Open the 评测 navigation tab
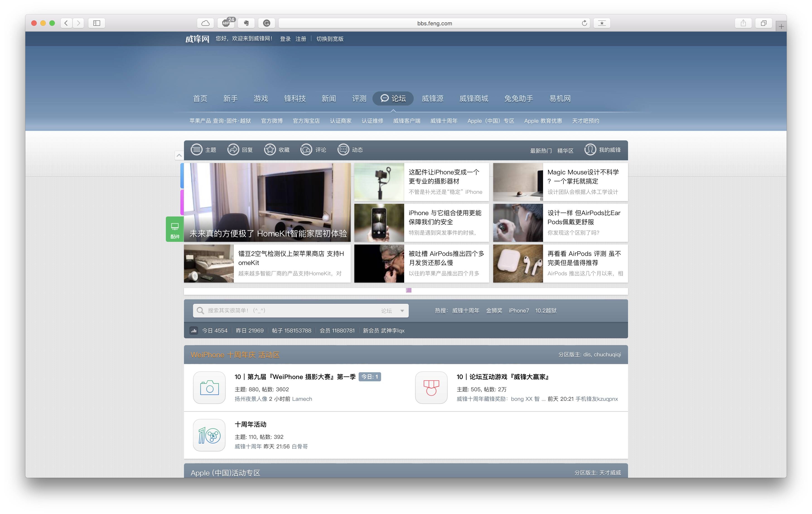This screenshot has width=812, height=514. pos(360,98)
